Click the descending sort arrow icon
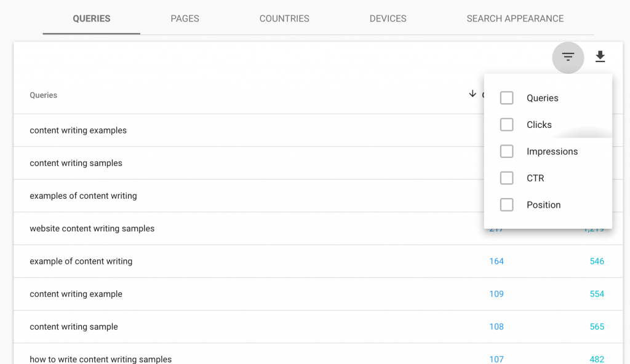The width and height of the screenshot is (630, 364). tap(472, 94)
